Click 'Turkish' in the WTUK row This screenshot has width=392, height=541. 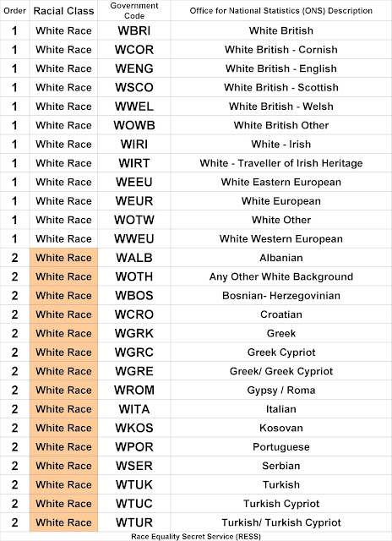coord(281,484)
